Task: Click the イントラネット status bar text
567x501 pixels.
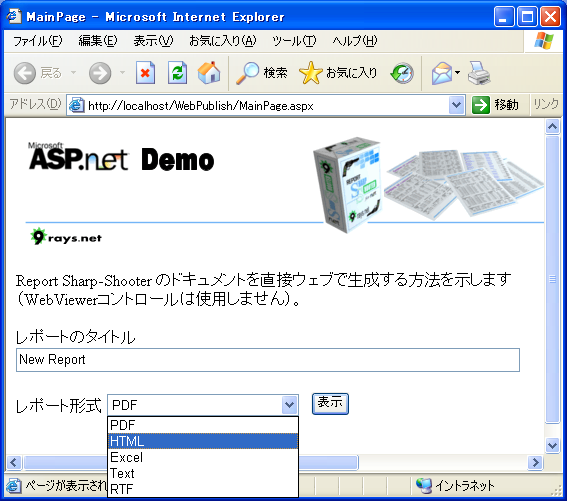Action: [465, 485]
